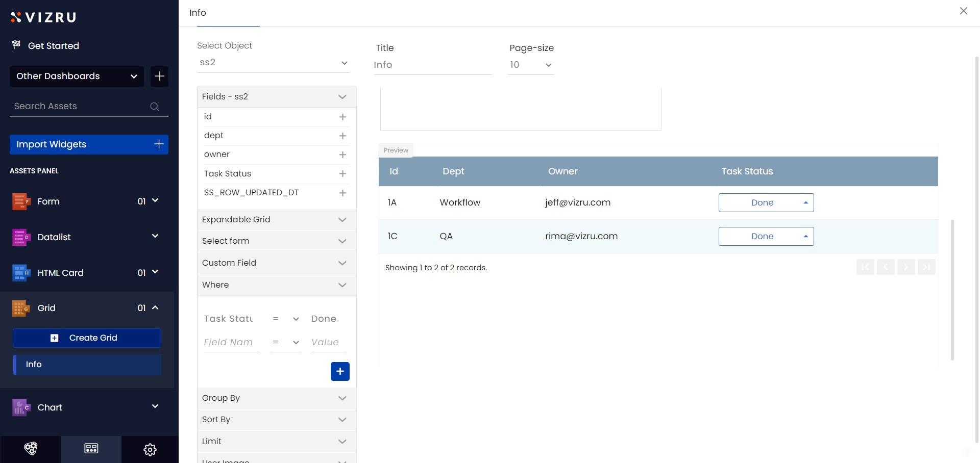This screenshot has width=980, height=463.
Task: Open Task Status dropdown for row 1A
Action: pos(766,202)
